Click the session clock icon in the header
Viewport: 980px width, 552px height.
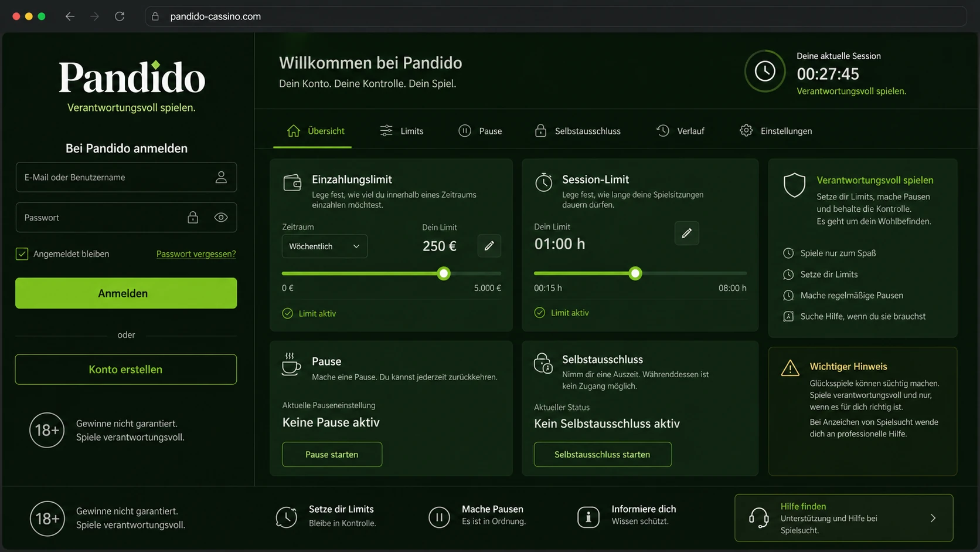click(x=765, y=72)
